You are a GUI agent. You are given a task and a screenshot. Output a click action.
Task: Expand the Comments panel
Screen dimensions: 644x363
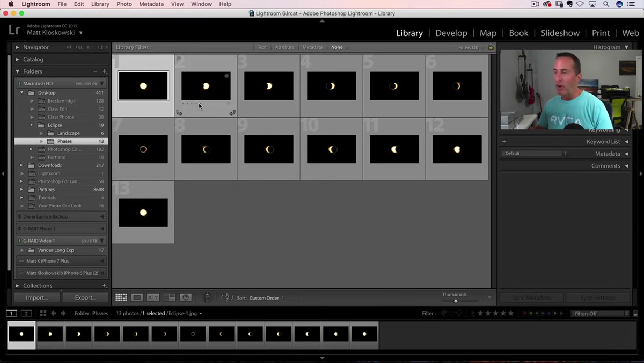click(x=626, y=166)
